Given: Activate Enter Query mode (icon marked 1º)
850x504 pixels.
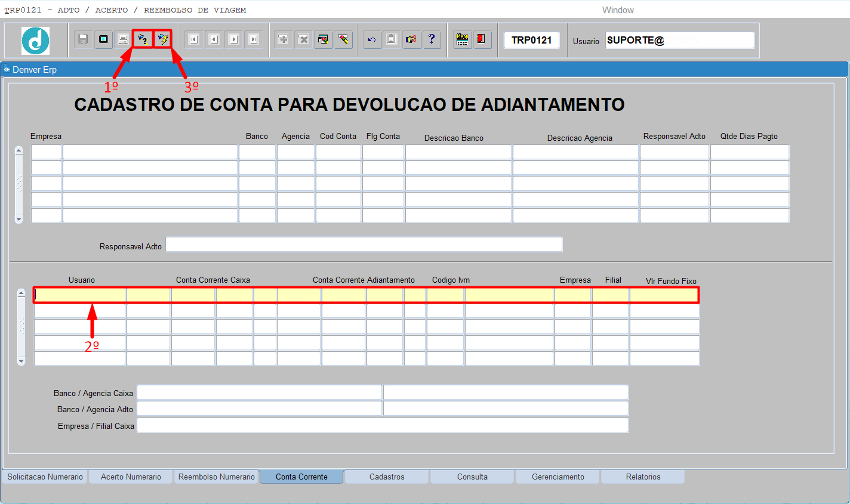Looking at the screenshot, I should (143, 39).
